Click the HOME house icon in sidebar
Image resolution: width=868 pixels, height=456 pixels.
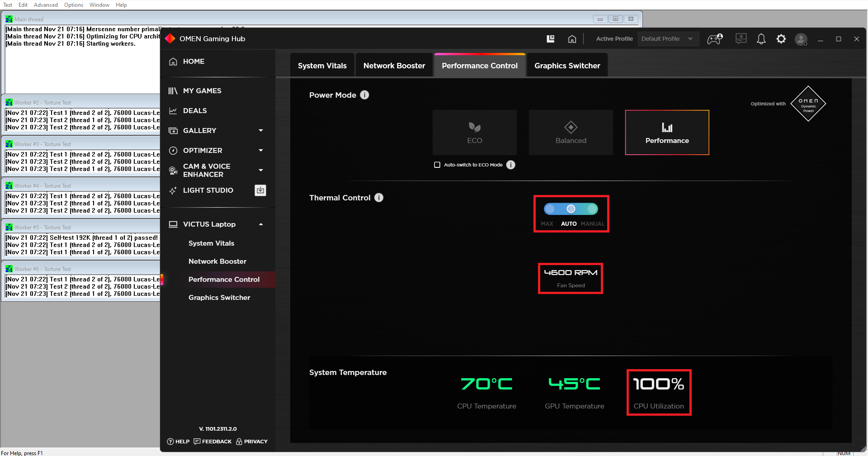coord(173,62)
